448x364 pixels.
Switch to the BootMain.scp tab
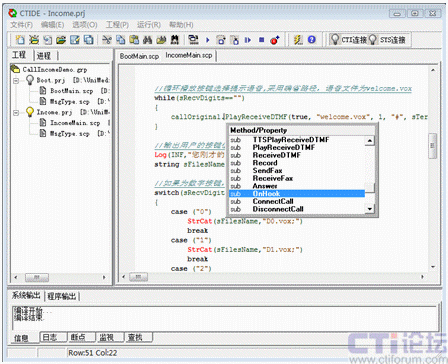tap(139, 56)
